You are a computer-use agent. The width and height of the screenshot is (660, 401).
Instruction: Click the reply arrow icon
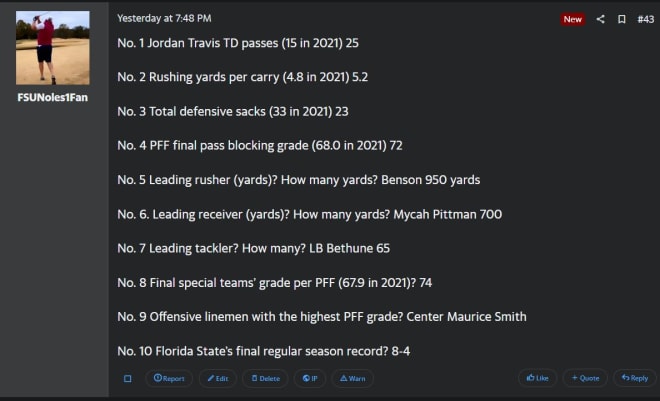(625, 377)
